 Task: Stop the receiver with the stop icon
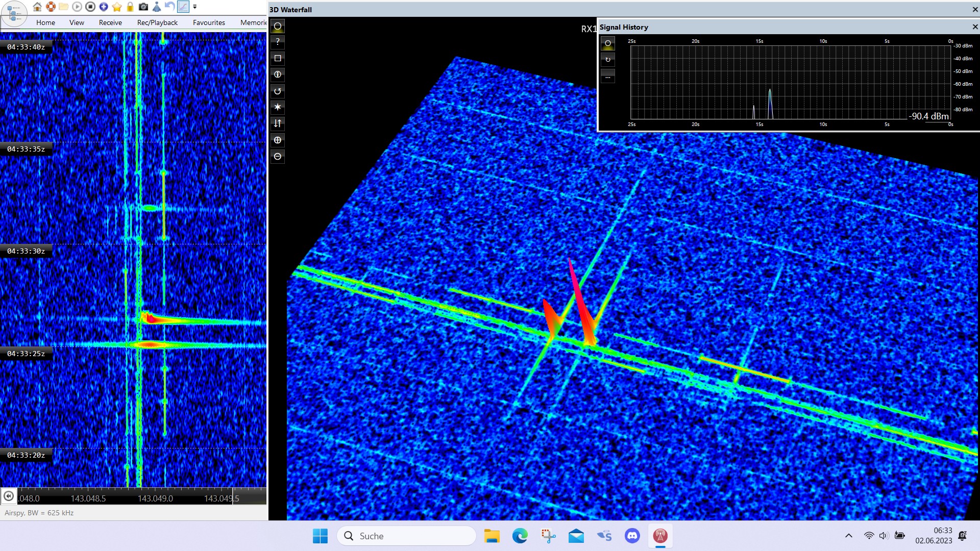[x=90, y=7]
